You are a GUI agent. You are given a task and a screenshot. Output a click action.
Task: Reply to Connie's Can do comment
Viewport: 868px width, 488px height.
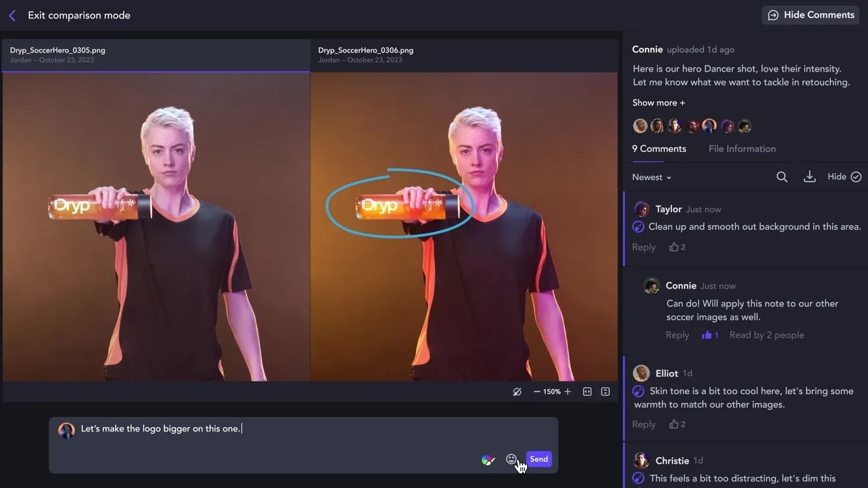[678, 335]
